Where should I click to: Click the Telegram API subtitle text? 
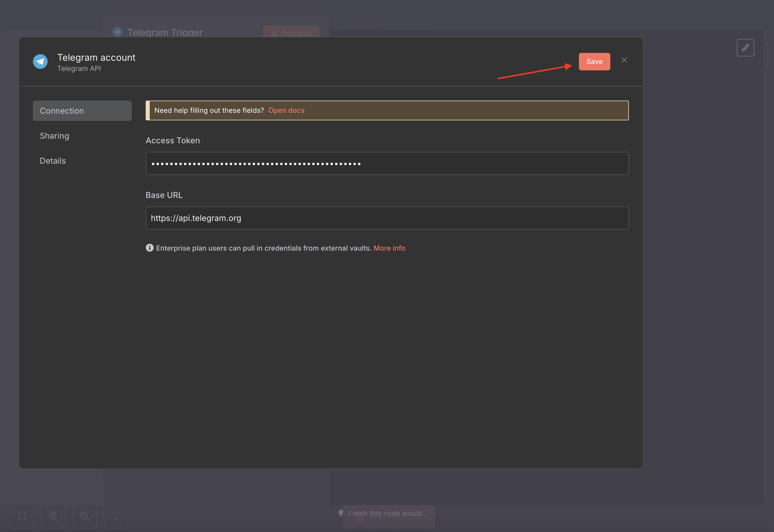(79, 68)
